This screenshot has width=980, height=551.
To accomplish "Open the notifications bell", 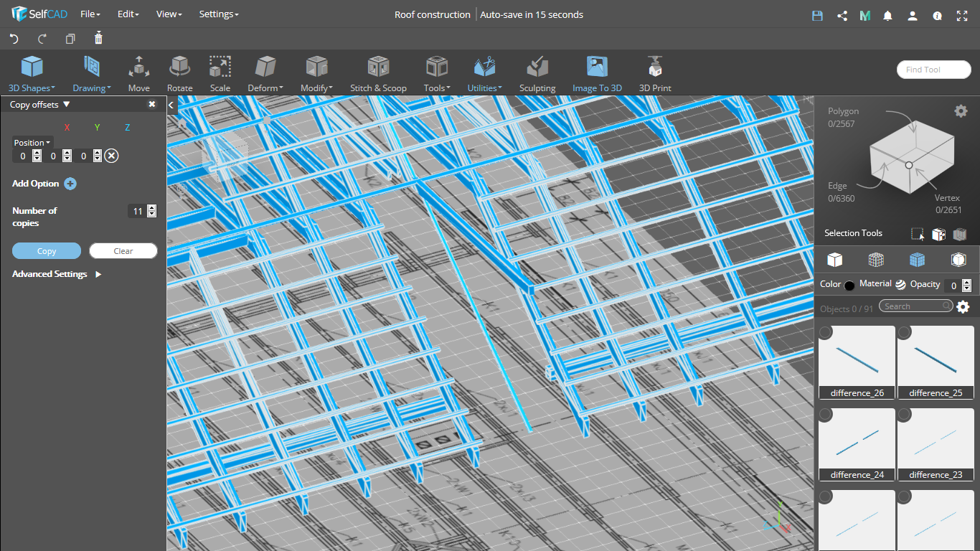I will (x=888, y=15).
